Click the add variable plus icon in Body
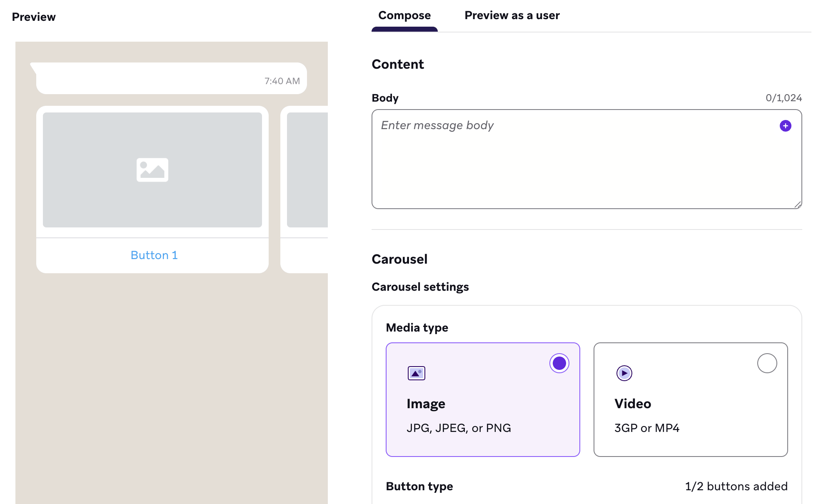The height and width of the screenshot is (504, 821). coord(786,125)
